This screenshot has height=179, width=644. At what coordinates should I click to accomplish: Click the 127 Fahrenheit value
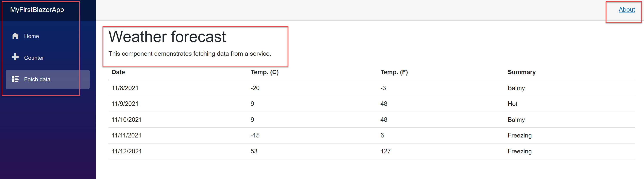click(x=385, y=151)
